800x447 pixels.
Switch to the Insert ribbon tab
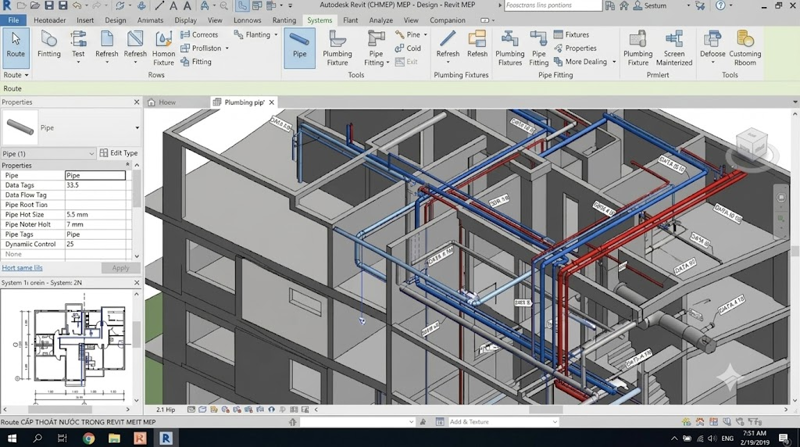pyautogui.click(x=85, y=20)
